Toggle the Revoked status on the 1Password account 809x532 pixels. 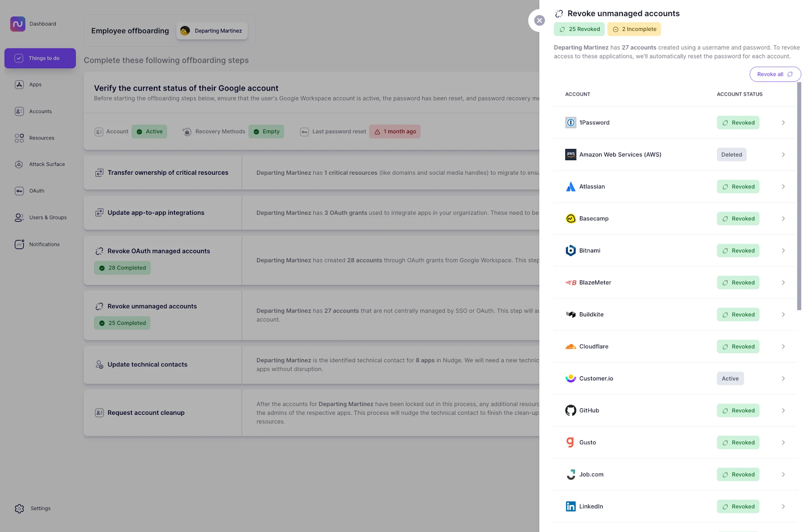pyautogui.click(x=738, y=122)
